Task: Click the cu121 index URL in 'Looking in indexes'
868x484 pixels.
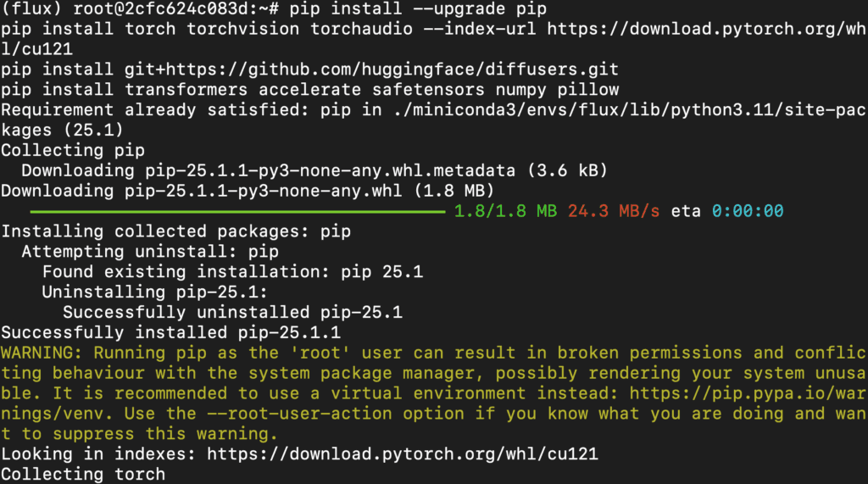Action: click(403, 454)
